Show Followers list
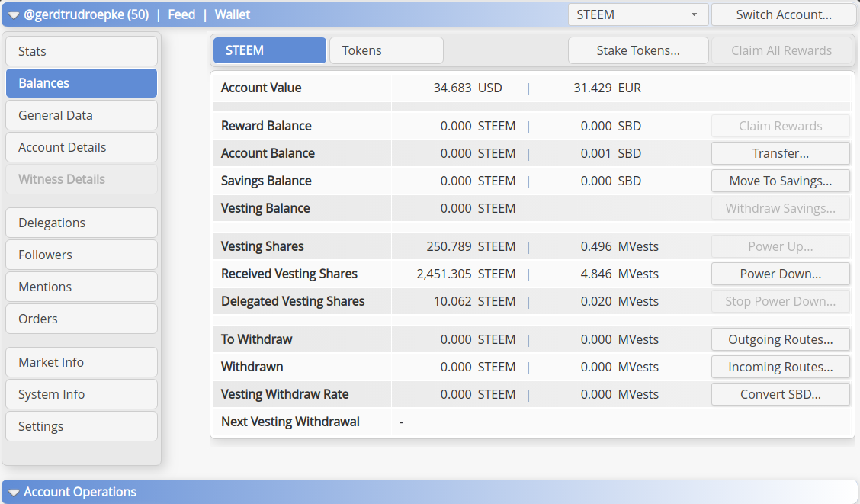Screen dimensions: 860x504 click(82, 255)
